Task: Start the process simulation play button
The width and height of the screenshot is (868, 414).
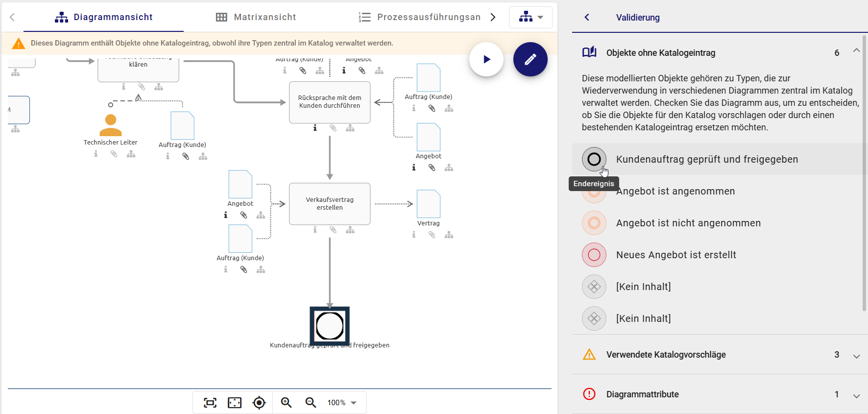Action: tap(486, 59)
